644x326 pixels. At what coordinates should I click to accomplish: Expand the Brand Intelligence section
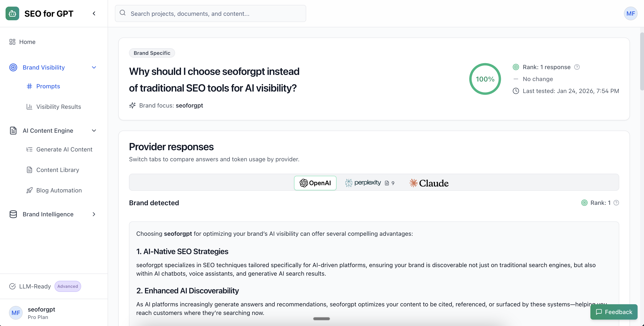click(x=94, y=214)
